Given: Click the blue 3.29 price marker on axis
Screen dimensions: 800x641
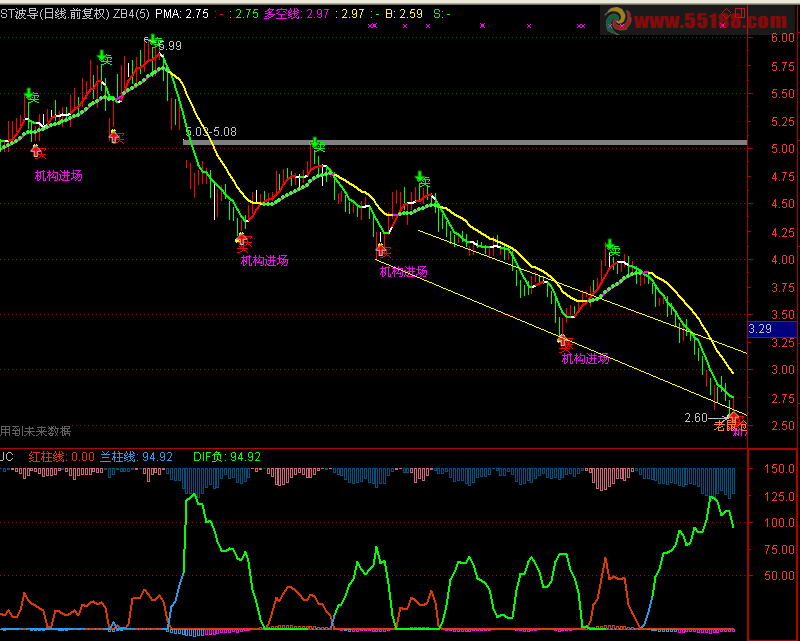Looking at the screenshot, I should [760, 328].
